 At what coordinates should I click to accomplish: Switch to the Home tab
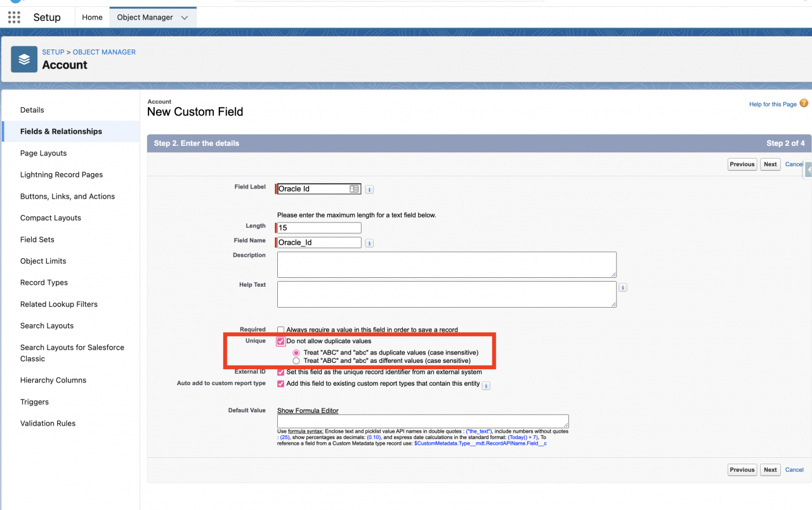click(x=92, y=17)
